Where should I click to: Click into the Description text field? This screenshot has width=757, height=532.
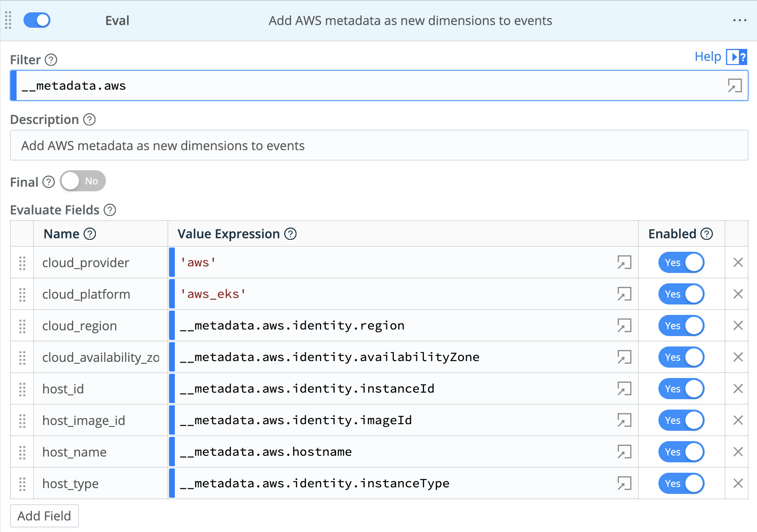click(x=378, y=146)
